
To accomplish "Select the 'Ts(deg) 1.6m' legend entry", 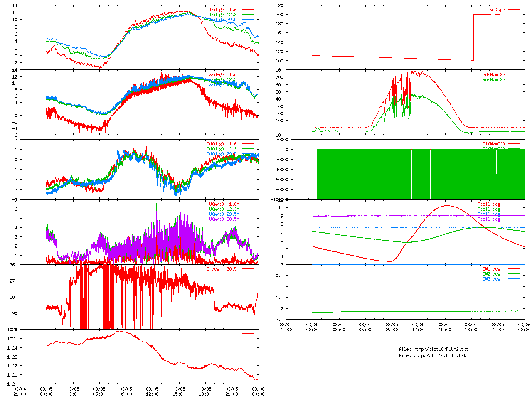I will pyautogui.click(x=223, y=75).
